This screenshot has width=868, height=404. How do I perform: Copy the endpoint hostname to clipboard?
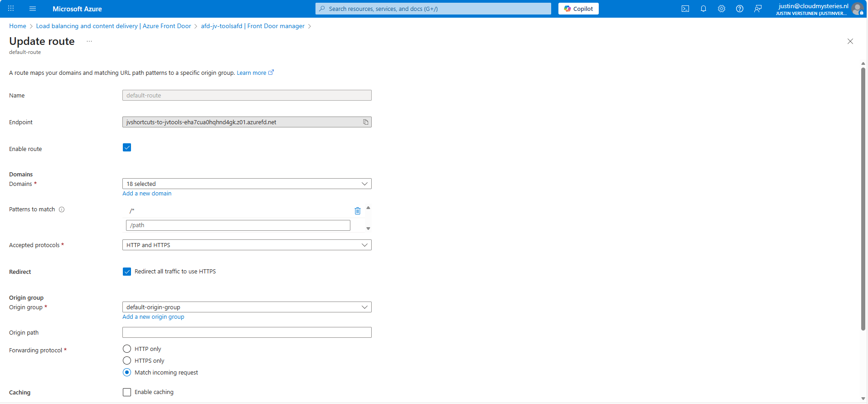(x=365, y=122)
